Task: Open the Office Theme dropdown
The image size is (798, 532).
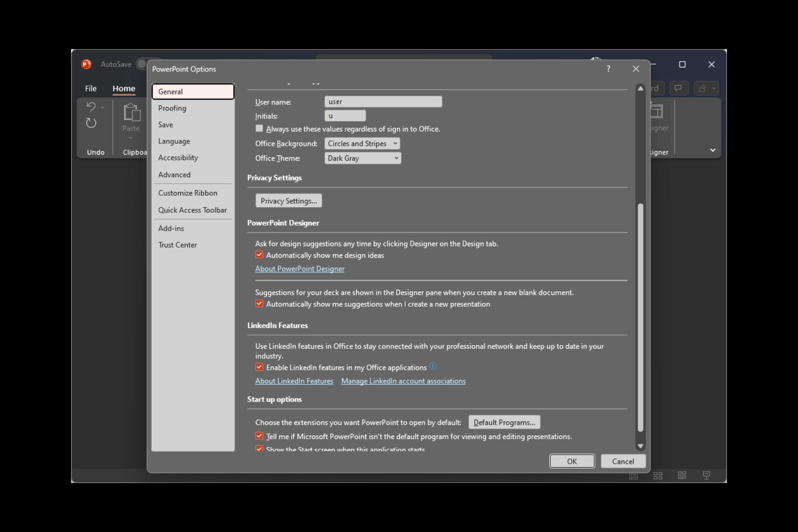Action: [362, 158]
